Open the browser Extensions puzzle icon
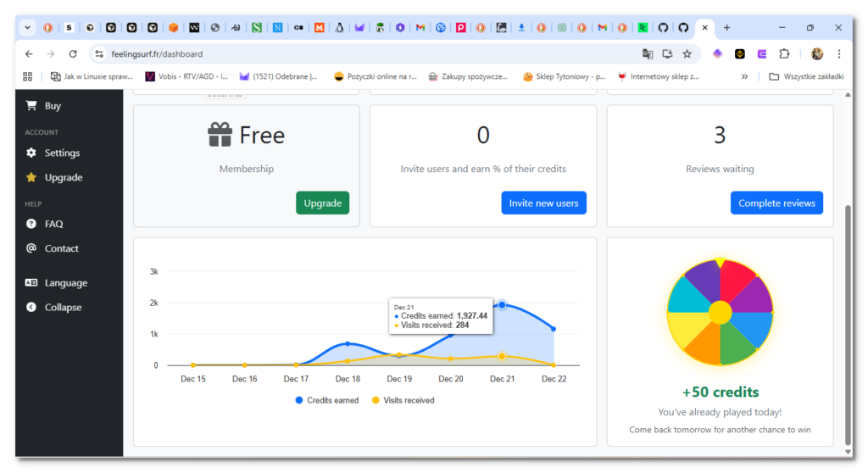Viewport: 868px width, 473px height. click(784, 54)
